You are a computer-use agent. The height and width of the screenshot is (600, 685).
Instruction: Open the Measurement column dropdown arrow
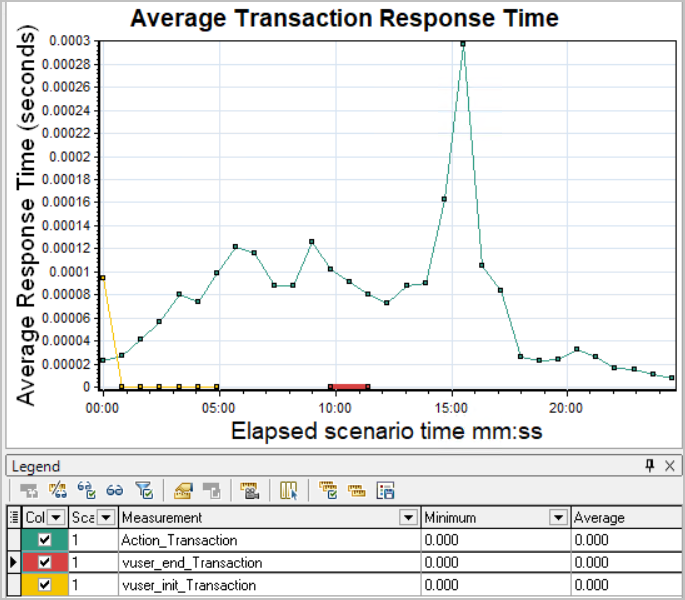click(x=407, y=518)
